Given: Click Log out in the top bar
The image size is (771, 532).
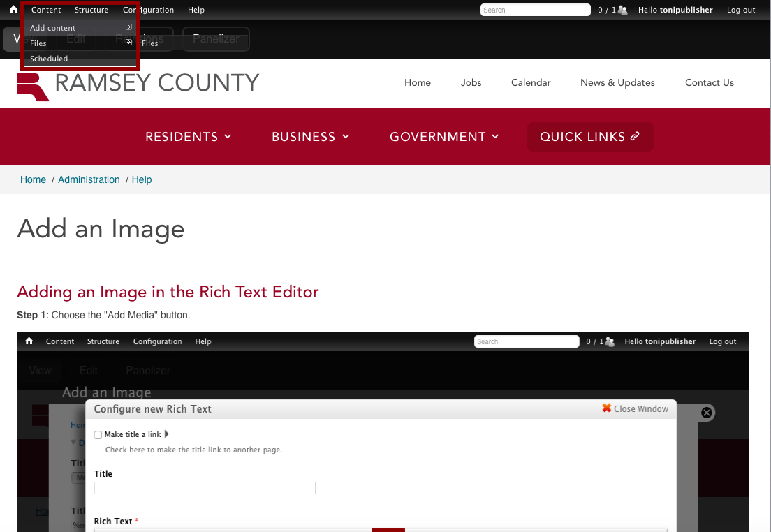Looking at the screenshot, I should pos(740,10).
